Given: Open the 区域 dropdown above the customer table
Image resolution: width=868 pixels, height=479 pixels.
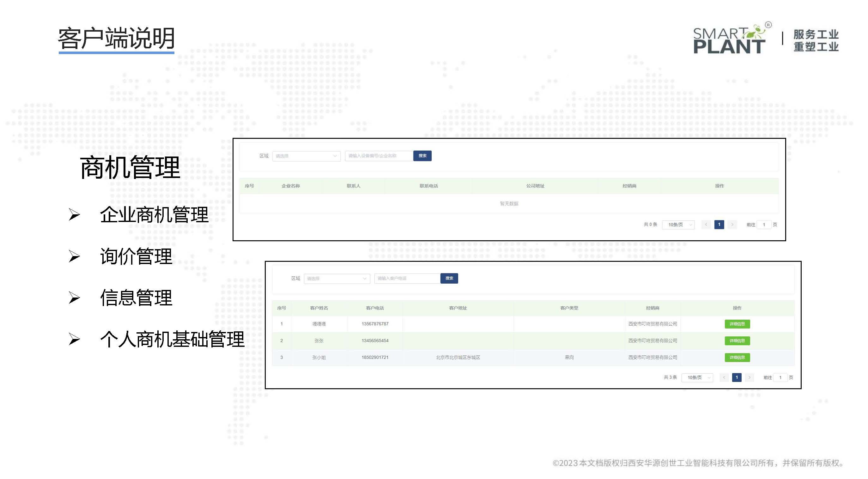Looking at the screenshot, I should coord(337,279).
